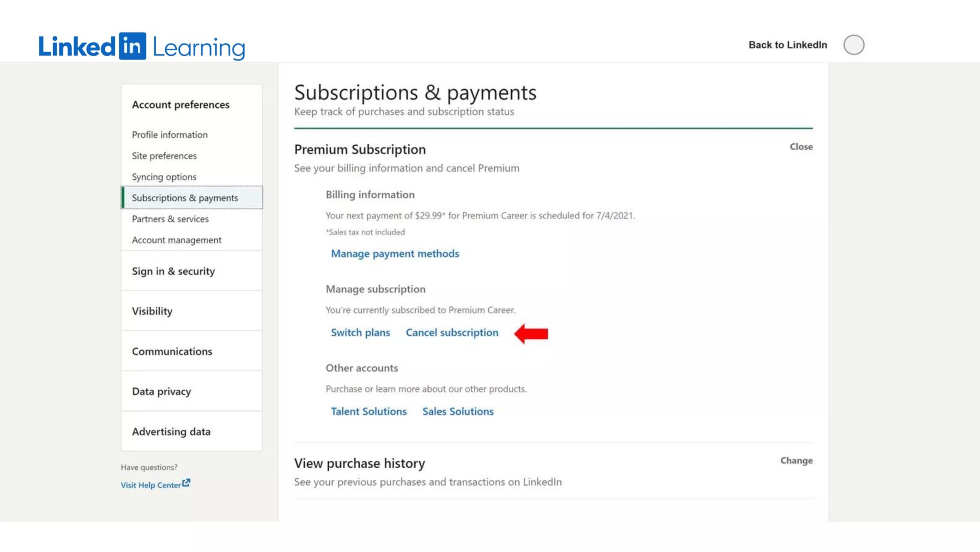Click the LinkedIn Learning logo

(141, 45)
